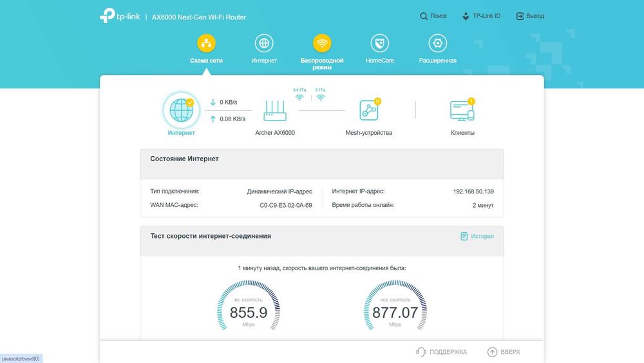Open the Internet (Интернет) tab globe icon

[x=264, y=43]
